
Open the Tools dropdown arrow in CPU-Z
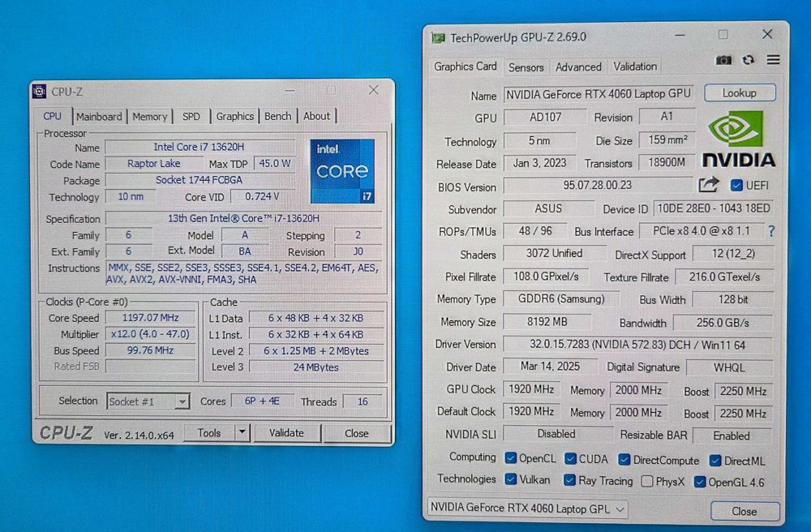pyautogui.click(x=242, y=432)
